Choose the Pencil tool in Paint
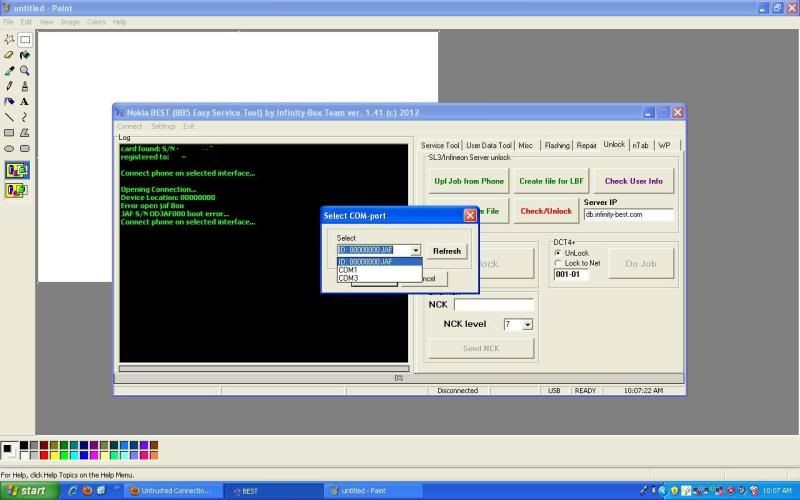Image resolution: width=800 pixels, height=500 pixels. (x=9, y=86)
